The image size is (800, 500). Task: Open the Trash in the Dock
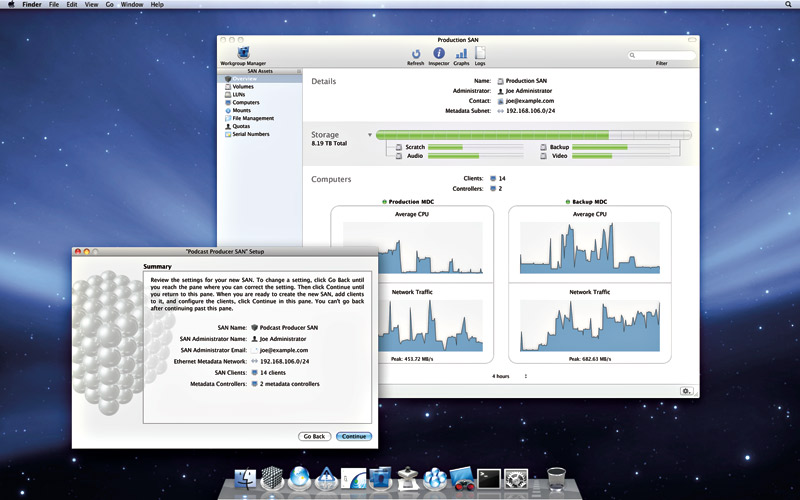coord(557,478)
